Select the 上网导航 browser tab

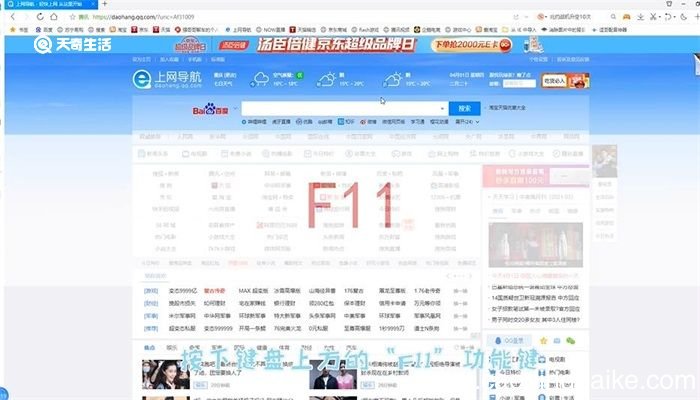tap(49, 4)
